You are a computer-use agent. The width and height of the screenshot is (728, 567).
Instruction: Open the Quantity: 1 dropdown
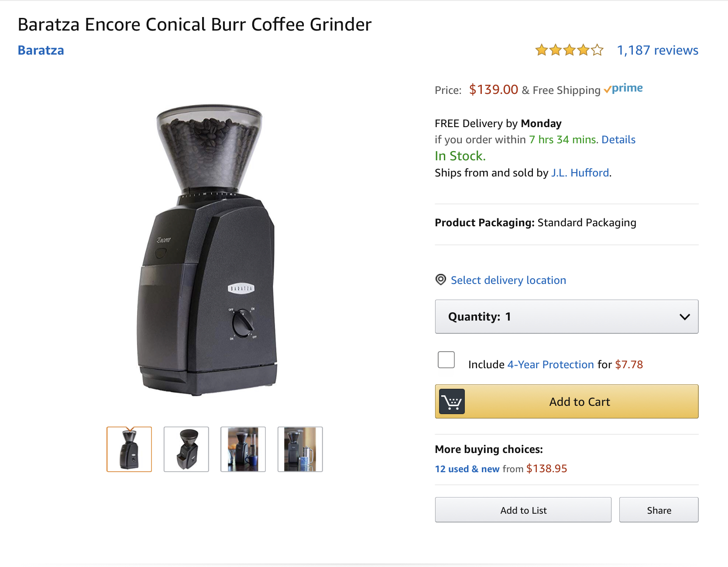coord(567,317)
